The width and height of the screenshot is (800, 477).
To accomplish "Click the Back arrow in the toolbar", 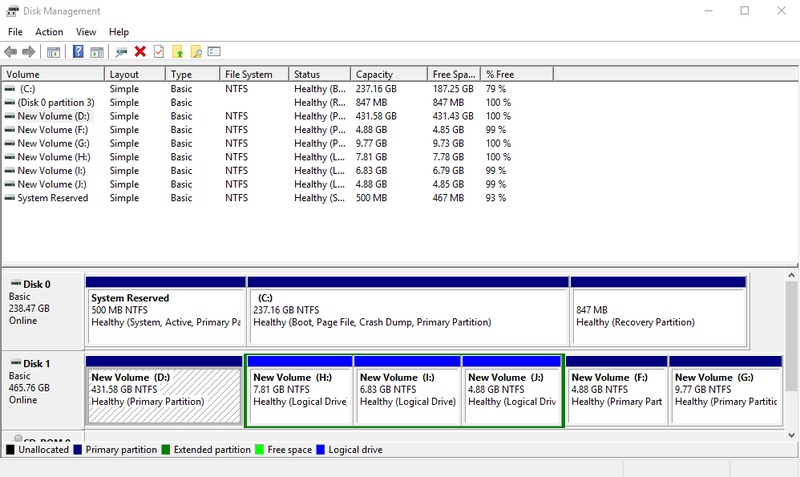I will (x=10, y=51).
